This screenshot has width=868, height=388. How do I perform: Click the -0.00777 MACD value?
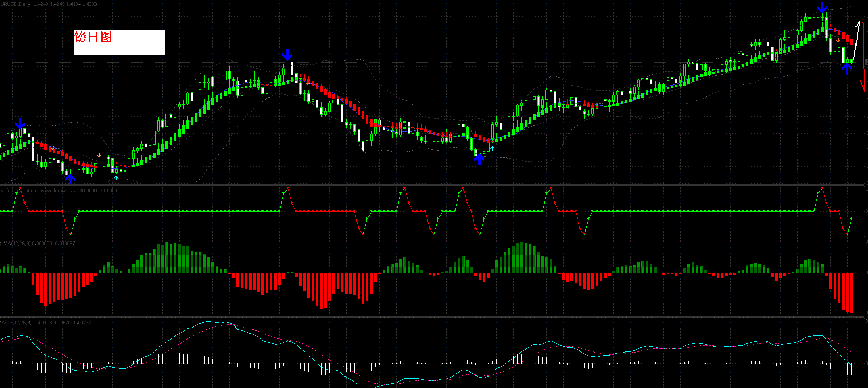tap(82, 323)
